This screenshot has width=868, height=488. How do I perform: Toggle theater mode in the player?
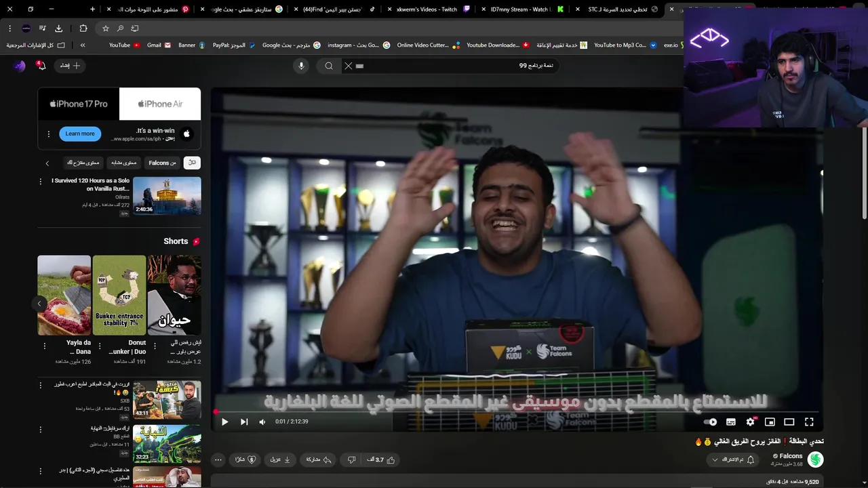[x=789, y=422]
